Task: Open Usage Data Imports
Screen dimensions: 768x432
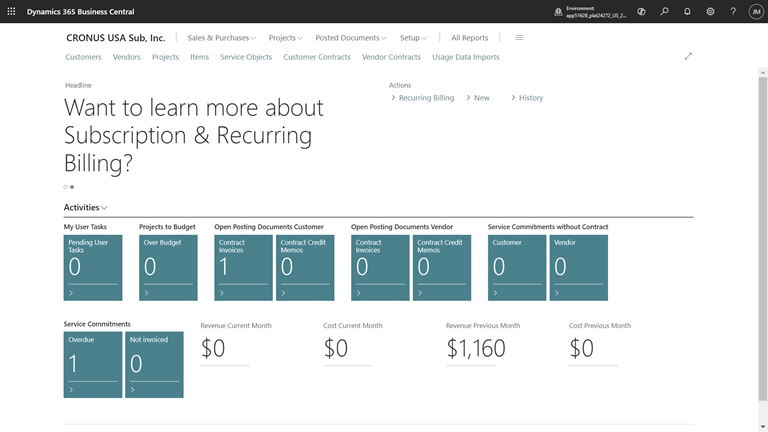Action: [x=466, y=57]
